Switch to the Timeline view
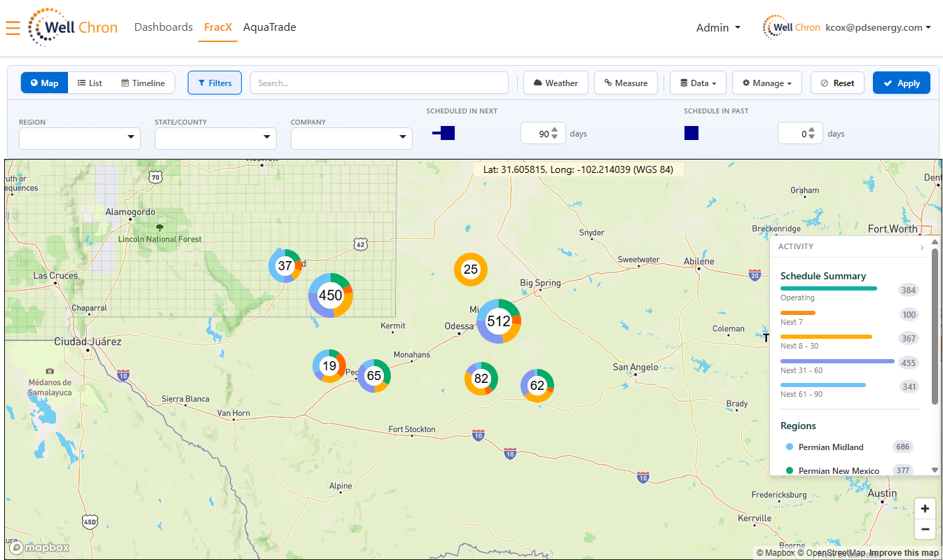 [143, 83]
